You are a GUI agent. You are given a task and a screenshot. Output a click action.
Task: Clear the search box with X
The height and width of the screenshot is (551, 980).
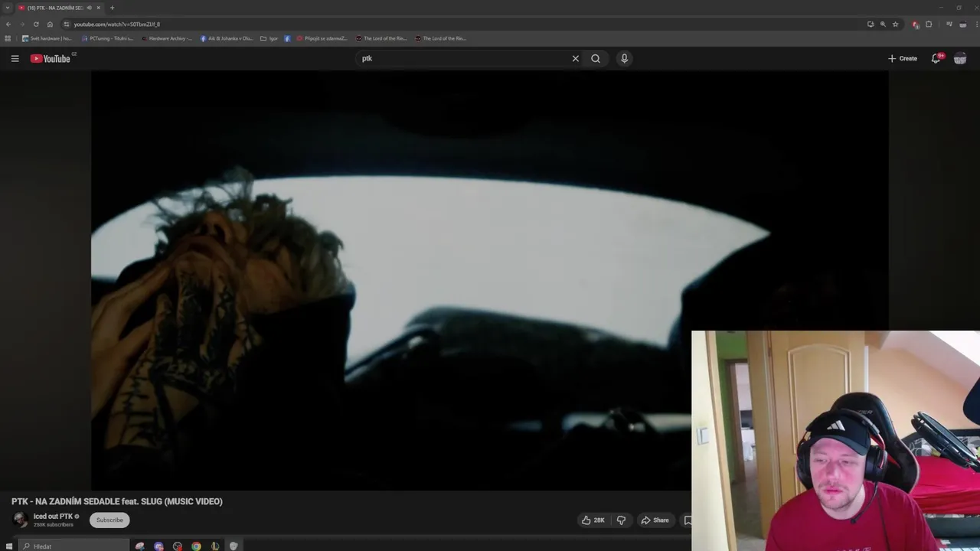[x=576, y=58]
